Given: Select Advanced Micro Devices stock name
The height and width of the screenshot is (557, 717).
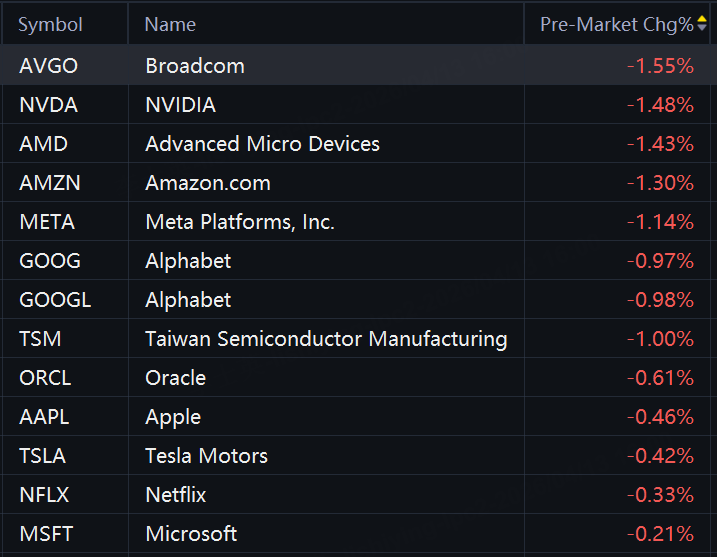Looking at the screenshot, I should (262, 144).
